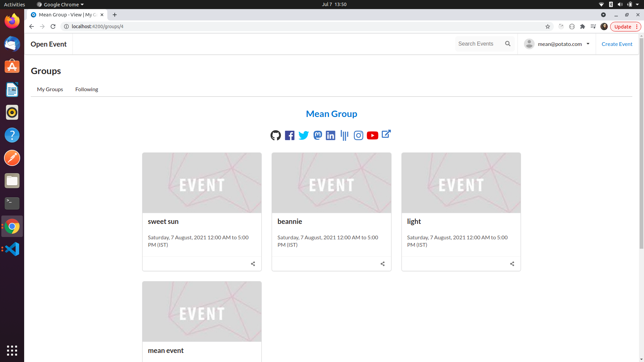This screenshot has height=362, width=644.
Task: Click the Facebook icon under Mean Group
Action: tap(289, 135)
